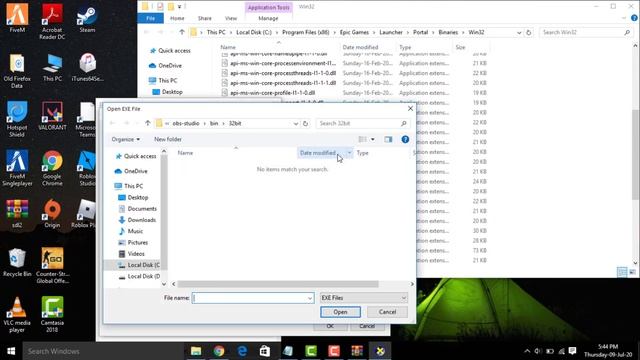Select Downloads in dialog navigation pane
This screenshot has width=640, height=360.
tap(137, 220)
